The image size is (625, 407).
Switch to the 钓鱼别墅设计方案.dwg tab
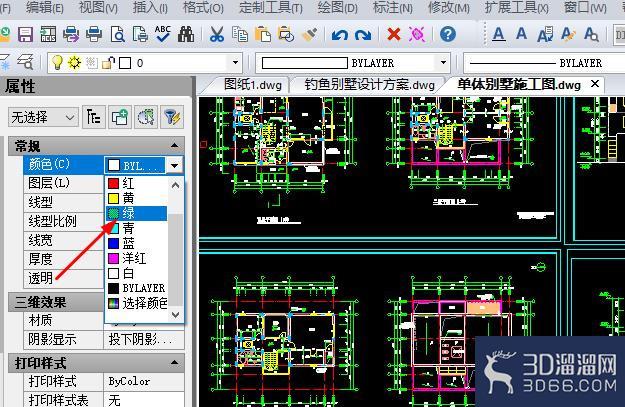[369, 85]
